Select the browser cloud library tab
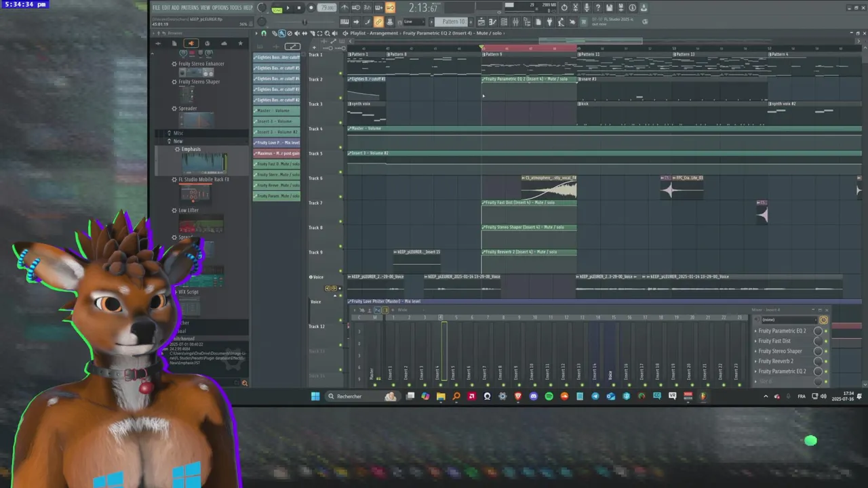The image size is (868, 488). [224, 43]
